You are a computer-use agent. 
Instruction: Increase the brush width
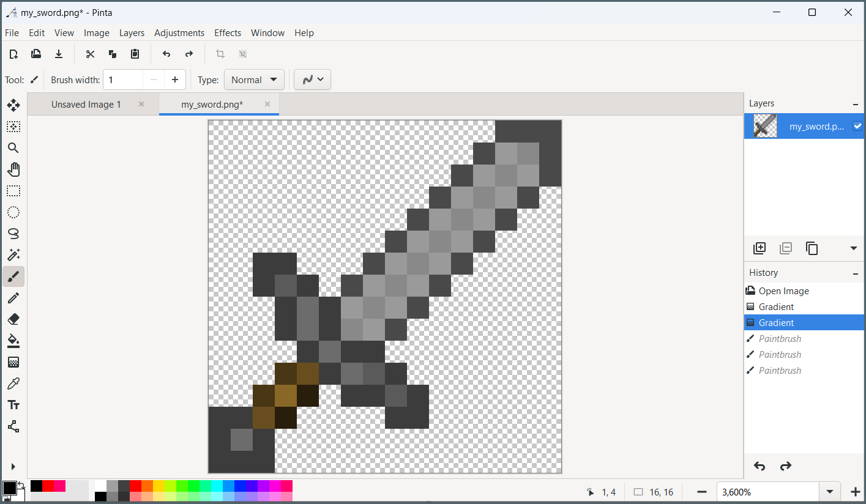pos(175,80)
